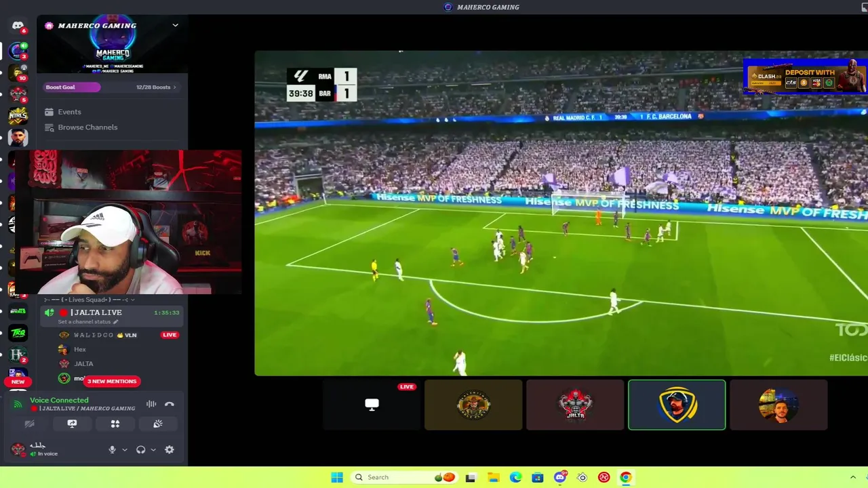Open noise suppression waveform icon

(x=151, y=404)
